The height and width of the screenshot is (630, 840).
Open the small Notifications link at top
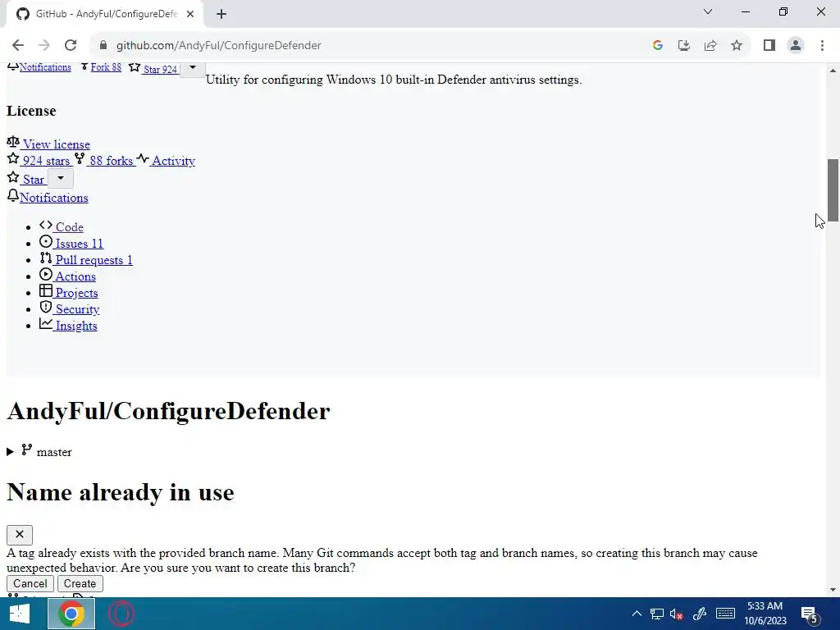(x=45, y=67)
